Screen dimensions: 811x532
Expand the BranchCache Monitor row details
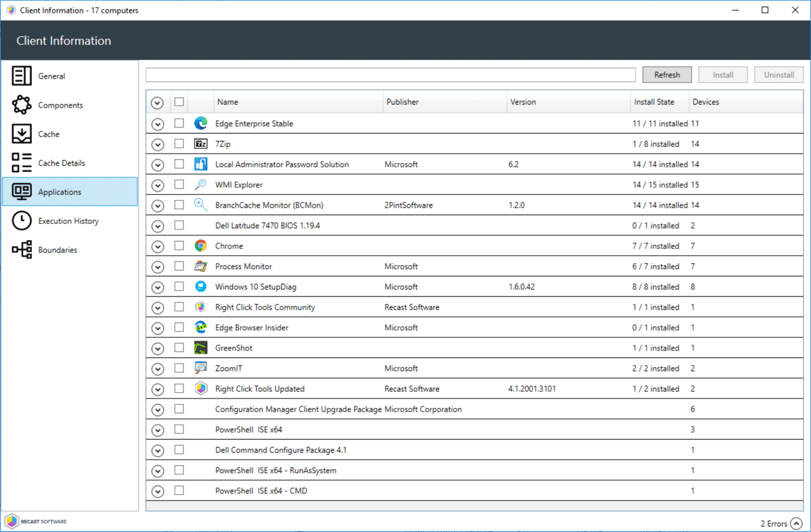158,206
